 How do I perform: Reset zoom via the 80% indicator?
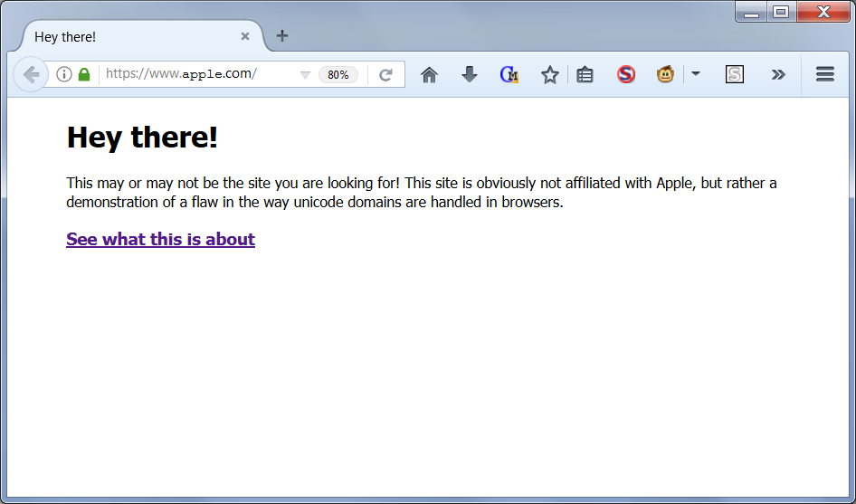coord(338,75)
